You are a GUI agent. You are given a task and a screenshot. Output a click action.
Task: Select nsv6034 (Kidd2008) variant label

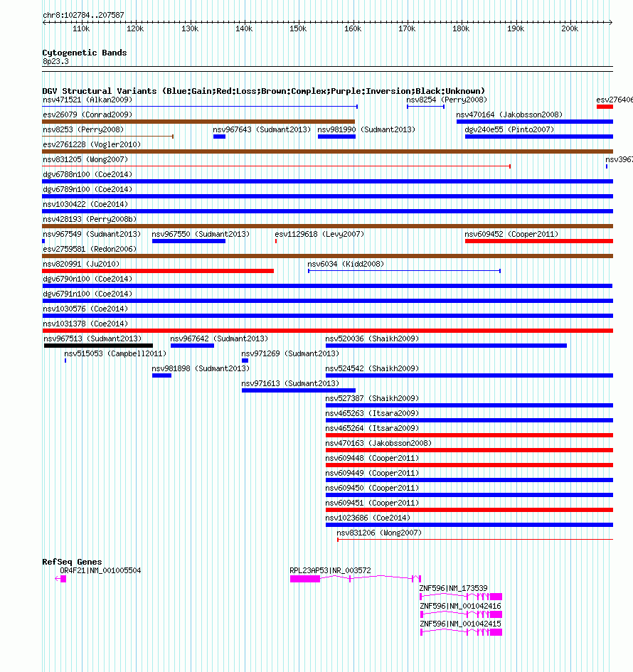click(x=346, y=265)
